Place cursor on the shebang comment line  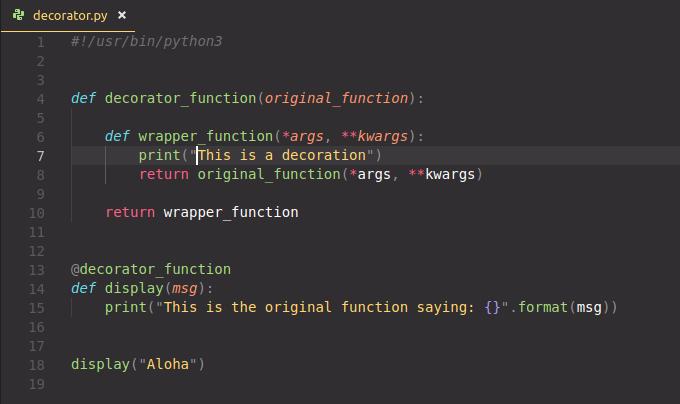coord(146,42)
